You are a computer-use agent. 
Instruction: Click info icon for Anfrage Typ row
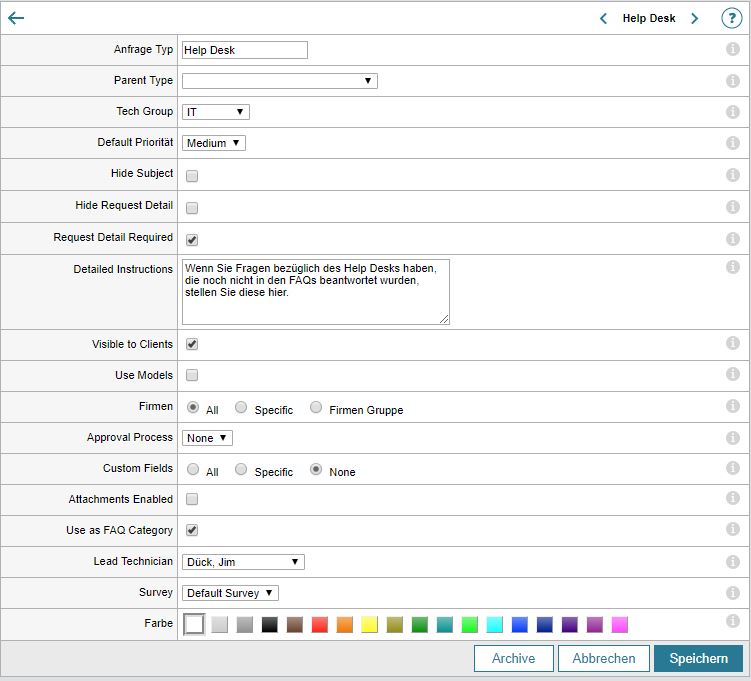[733, 49]
